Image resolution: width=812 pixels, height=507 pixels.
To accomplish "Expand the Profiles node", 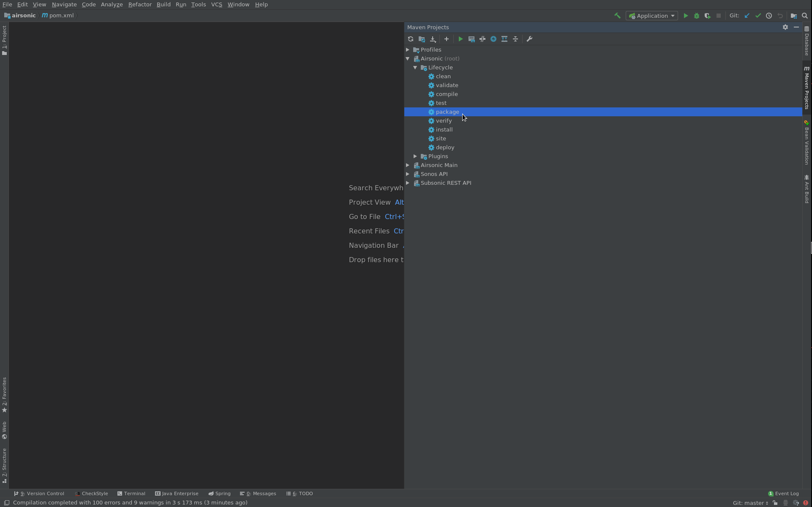I will point(408,49).
